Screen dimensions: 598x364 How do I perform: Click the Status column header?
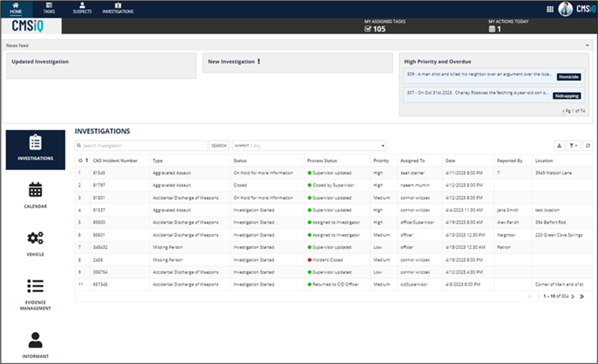[240, 161]
